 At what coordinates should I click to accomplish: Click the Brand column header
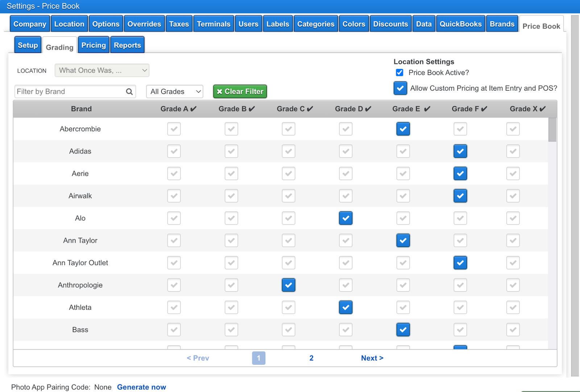[x=81, y=109]
